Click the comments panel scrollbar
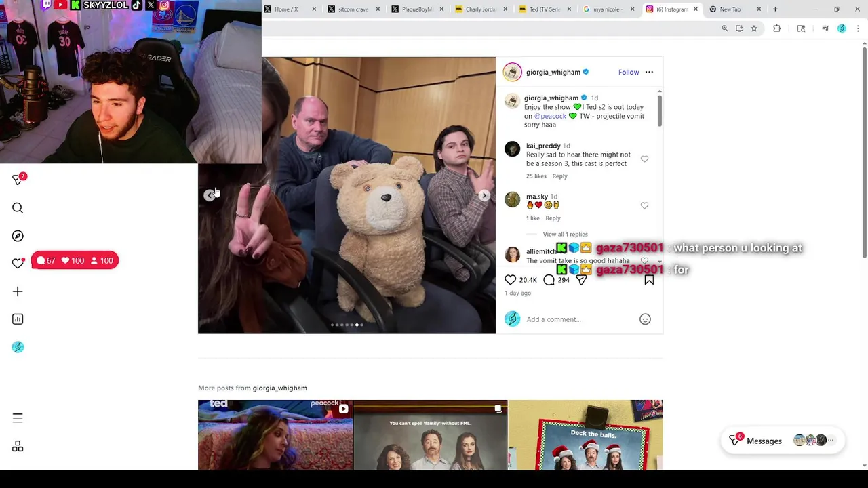868x488 pixels. pos(659,110)
